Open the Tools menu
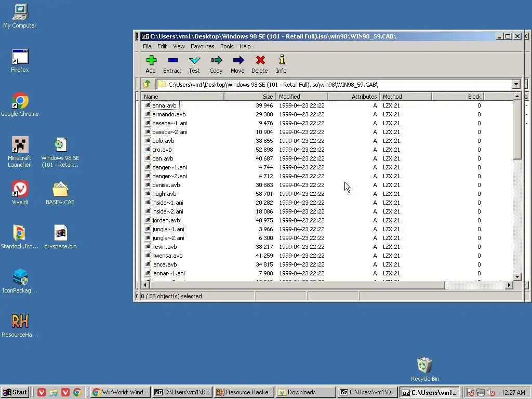This screenshot has width=532, height=399. pos(227,46)
